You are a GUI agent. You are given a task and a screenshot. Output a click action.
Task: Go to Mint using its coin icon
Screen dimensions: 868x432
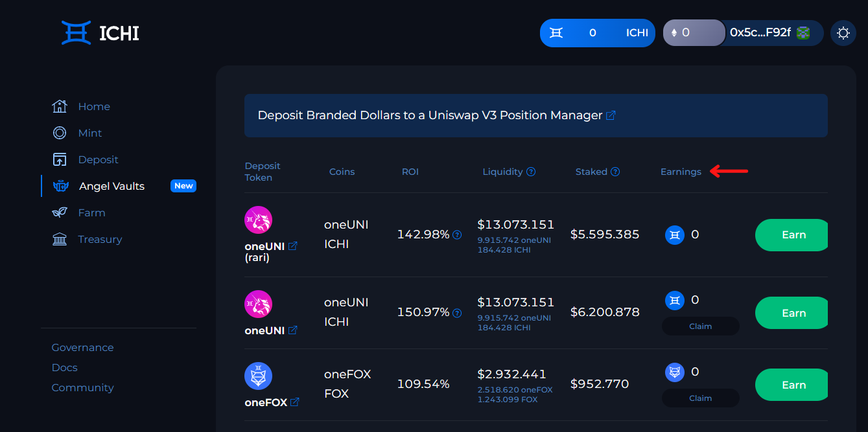(x=60, y=133)
